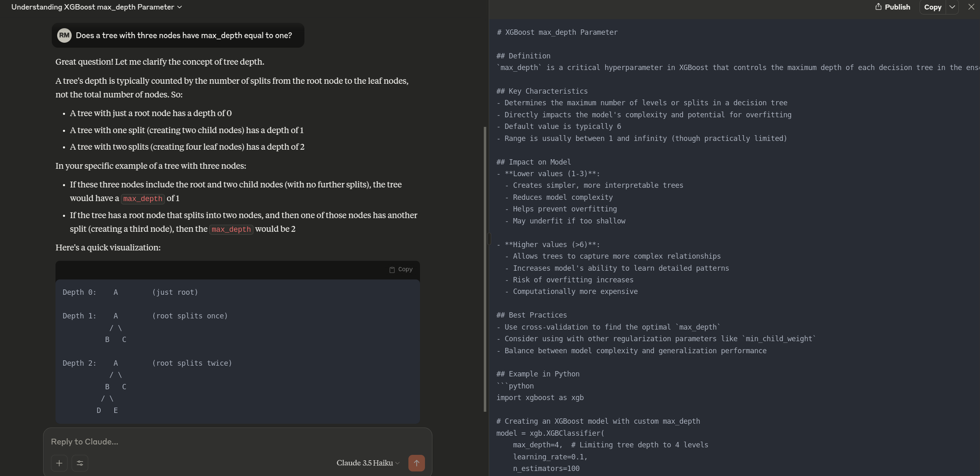Click the Copy button in artifact header

tap(932, 7)
